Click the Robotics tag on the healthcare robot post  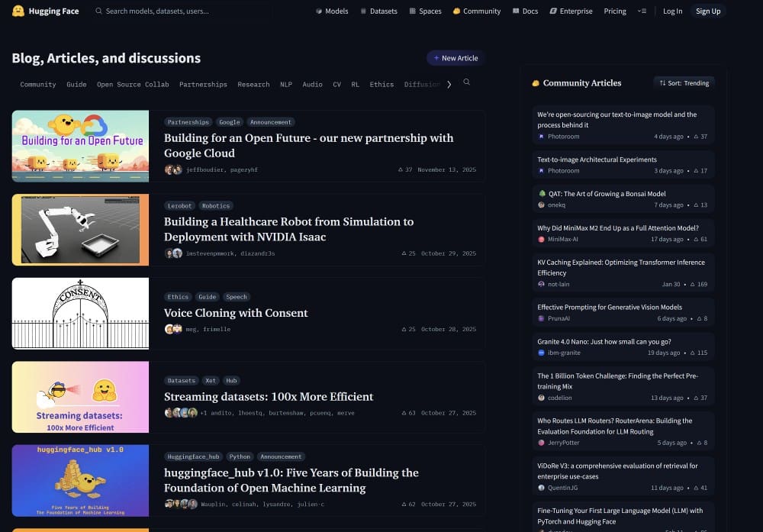[x=216, y=206]
